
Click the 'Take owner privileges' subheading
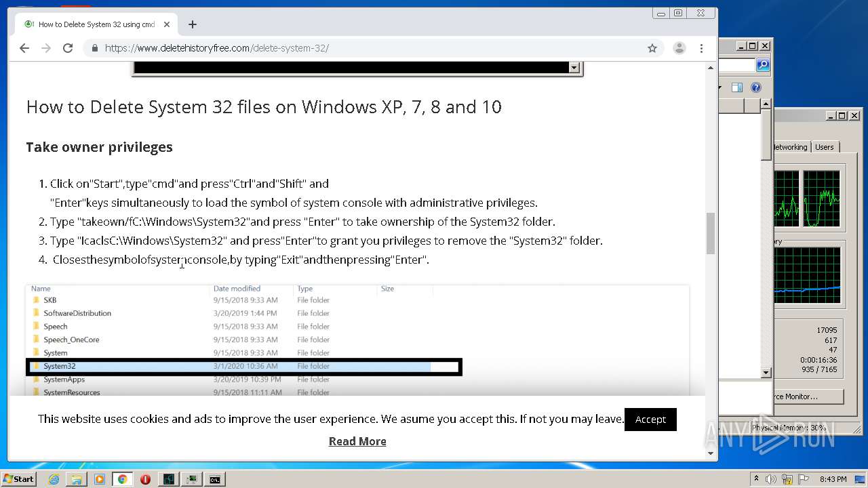pos(99,147)
